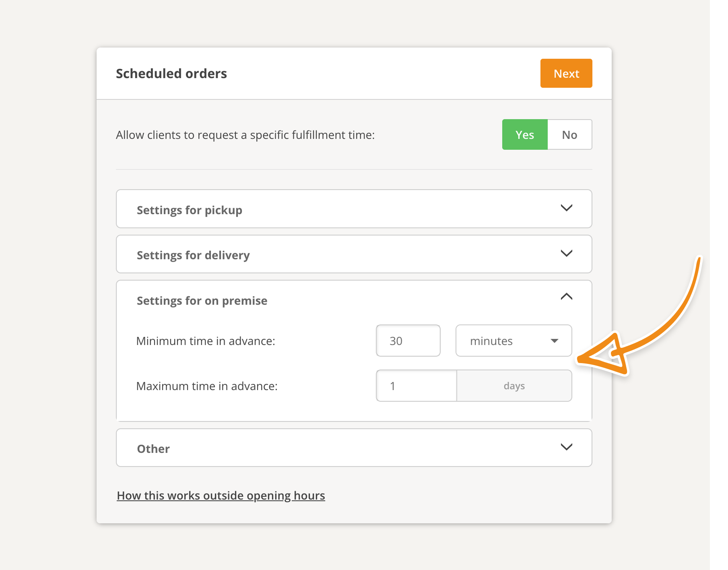Expand the Settings for delivery title
The image size is (728, 570).
[x=193, y=255]
